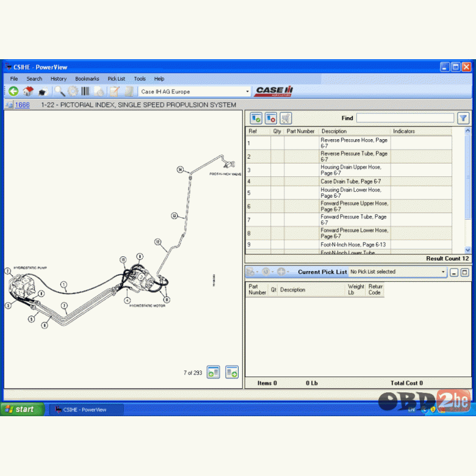Follow the 1666 model link
Screen dimensions: 476x476
23,105
